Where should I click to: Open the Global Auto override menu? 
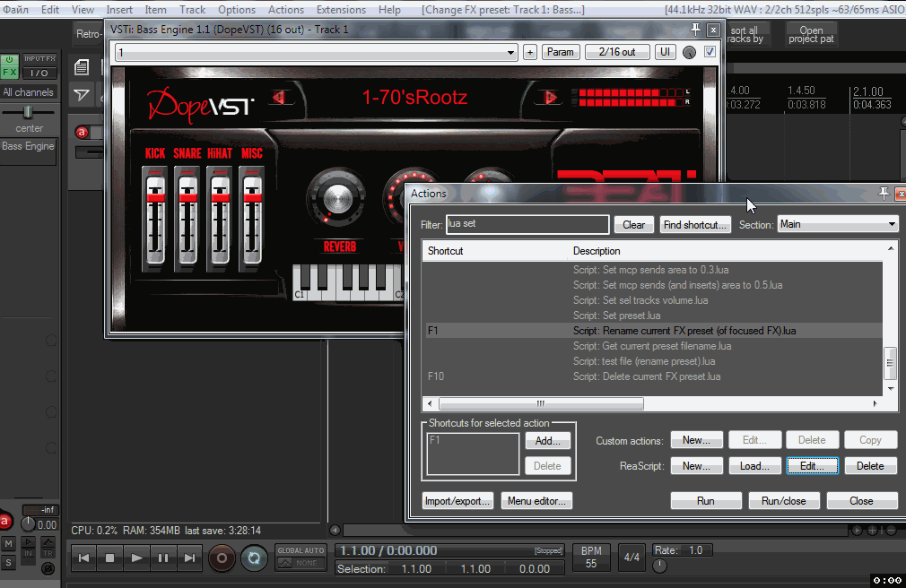pos(301,557)
